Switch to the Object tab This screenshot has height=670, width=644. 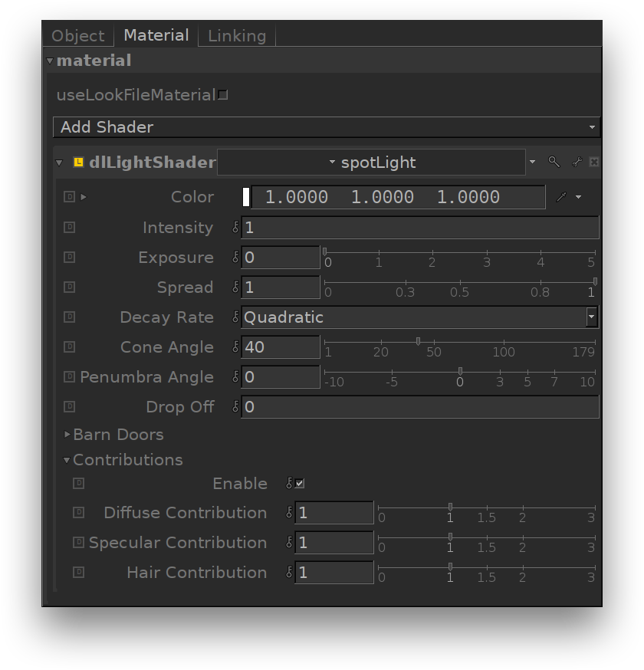click(x=77, y=36)
